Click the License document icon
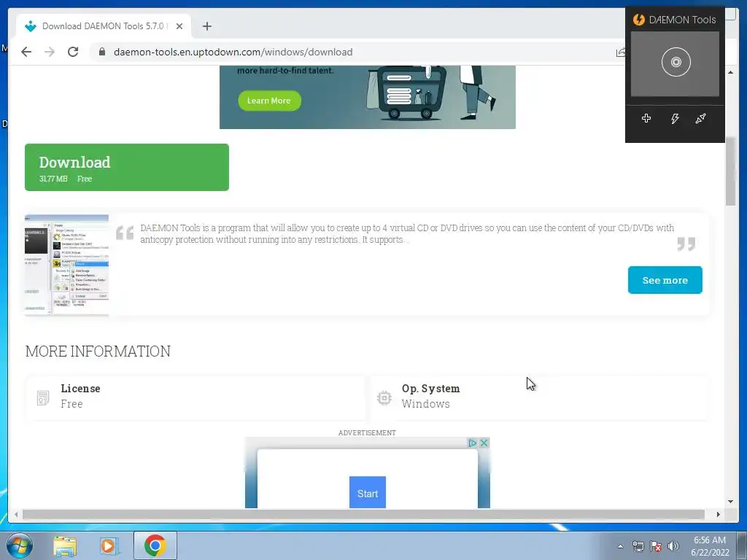747x560 pixels. pyautogui.click(x=43, y=397)
